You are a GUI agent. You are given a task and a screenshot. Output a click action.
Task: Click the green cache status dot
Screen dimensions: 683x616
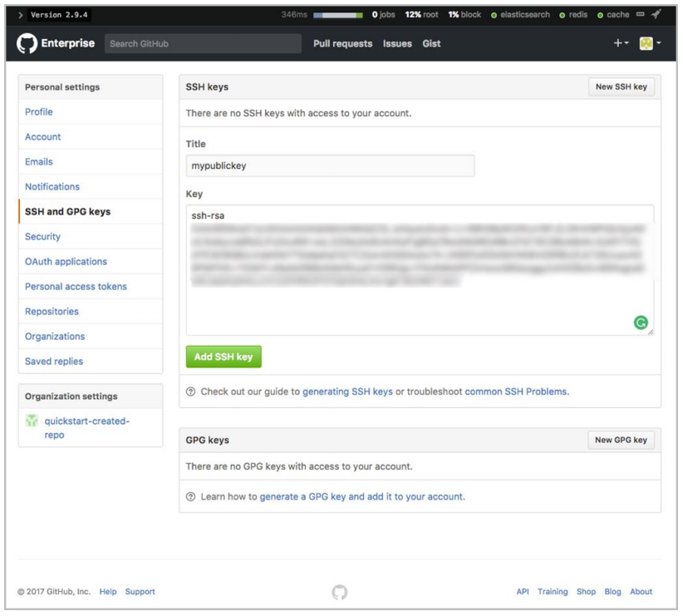(600, 15)
